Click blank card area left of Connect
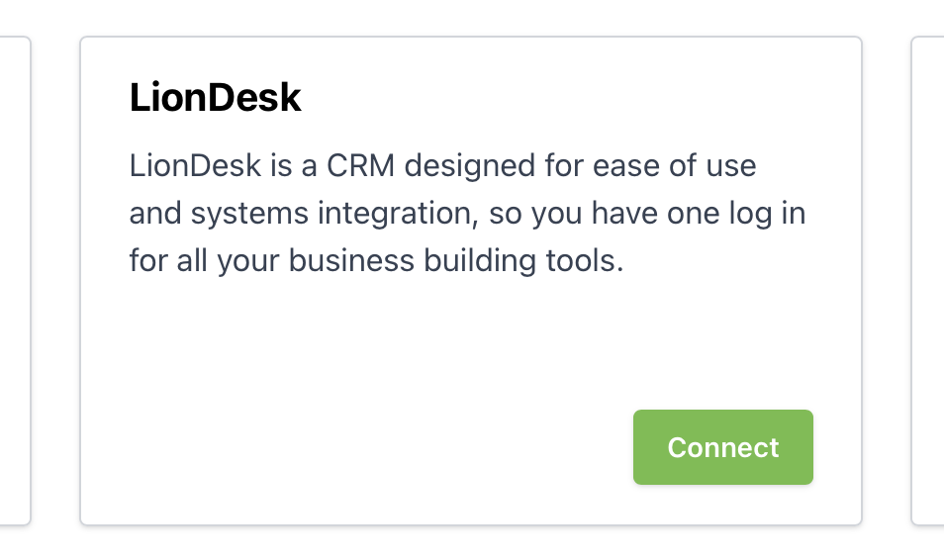Image resolution: width=944 pixels, height=560 pixels. [x=396, y=447]
